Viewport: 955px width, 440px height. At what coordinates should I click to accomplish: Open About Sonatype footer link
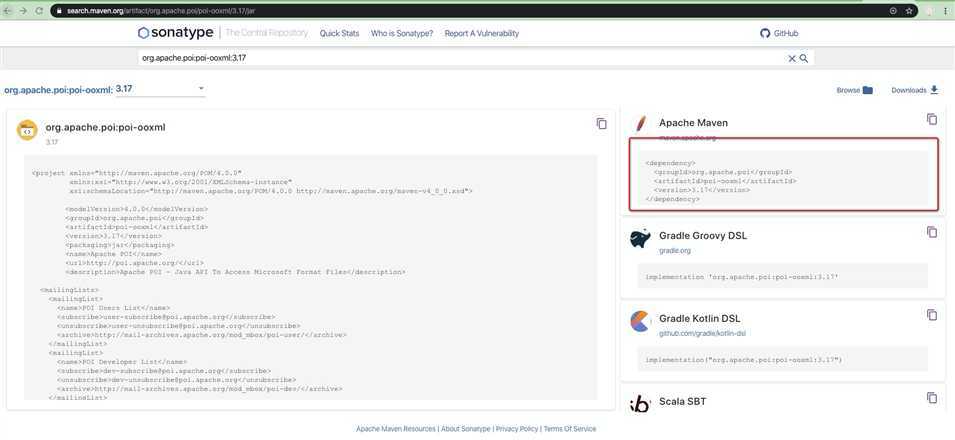click(x=466, y=429)
